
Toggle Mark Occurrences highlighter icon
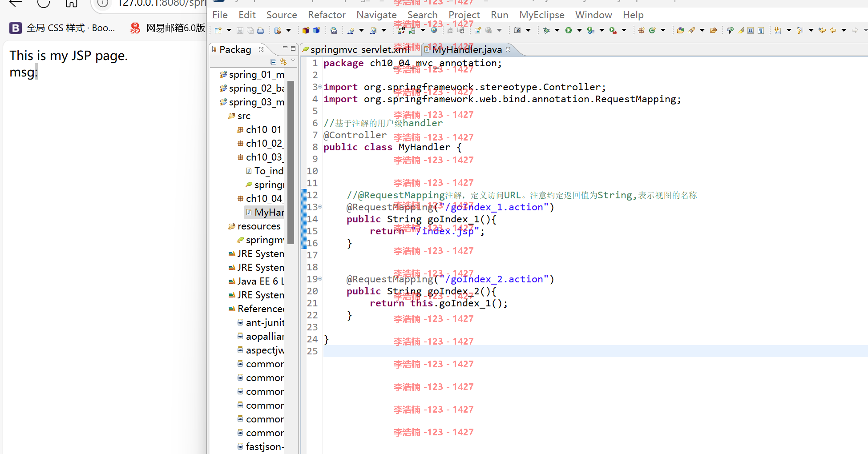tap(740, 30)
